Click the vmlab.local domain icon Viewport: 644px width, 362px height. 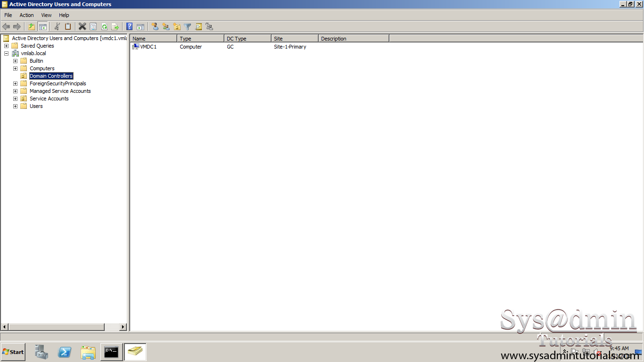click(x=15, y=53)
